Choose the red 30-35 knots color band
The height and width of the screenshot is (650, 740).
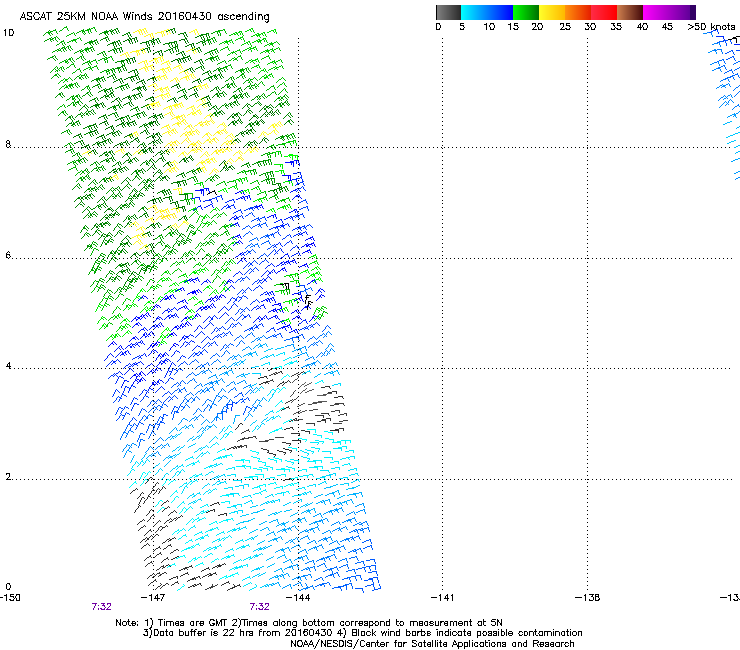(x=604, y=12)
